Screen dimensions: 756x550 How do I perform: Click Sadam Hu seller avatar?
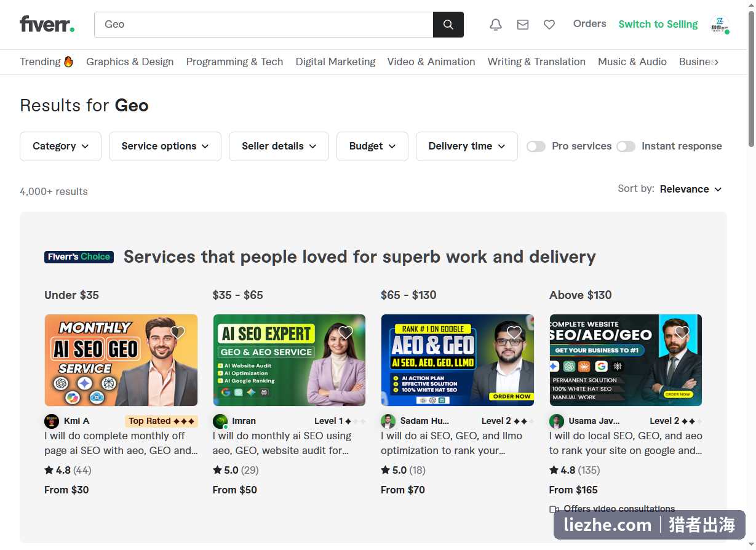click(388, 421)
